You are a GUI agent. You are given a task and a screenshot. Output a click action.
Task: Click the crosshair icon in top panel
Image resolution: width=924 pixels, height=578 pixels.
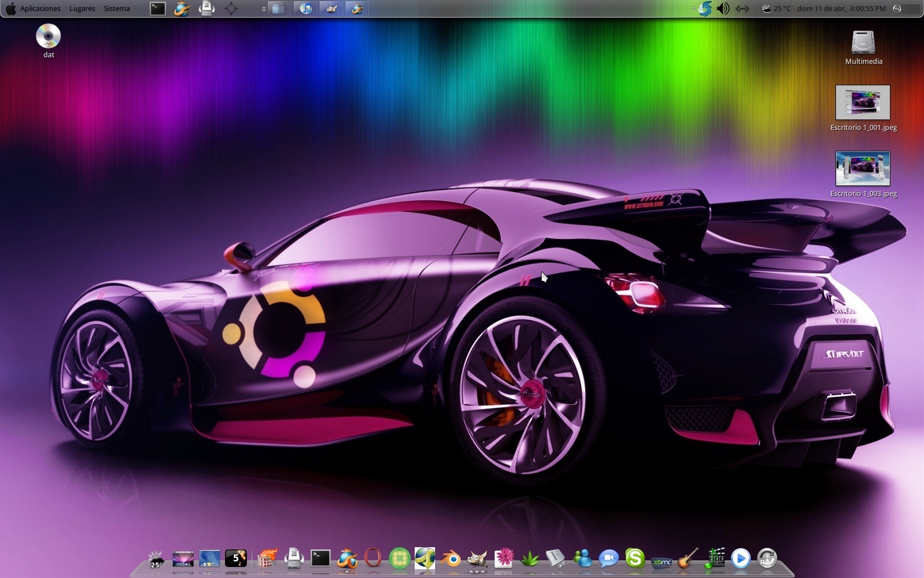click(231, 8)
